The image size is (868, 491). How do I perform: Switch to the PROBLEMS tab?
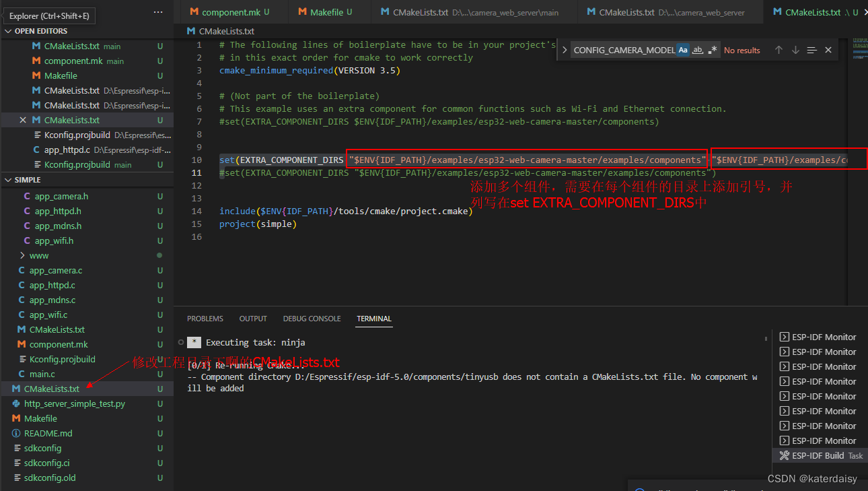(x=205, y=319)
